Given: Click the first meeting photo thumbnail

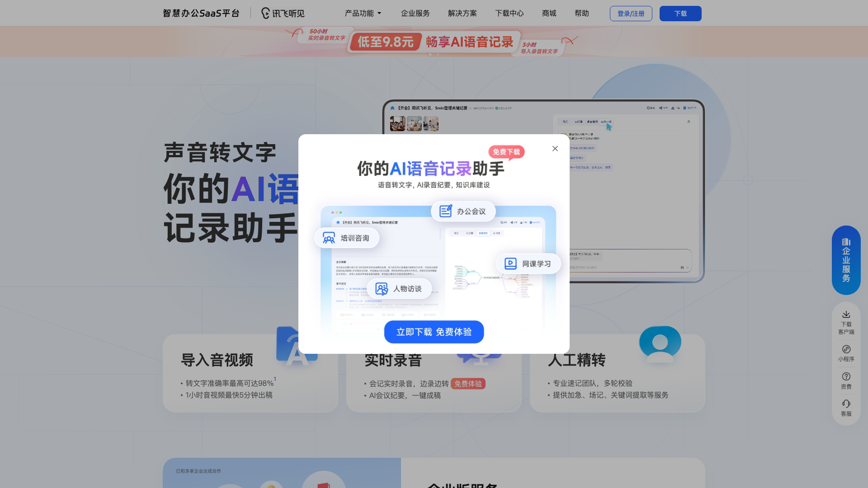Looking at the screenshot, I should (398, 124).
